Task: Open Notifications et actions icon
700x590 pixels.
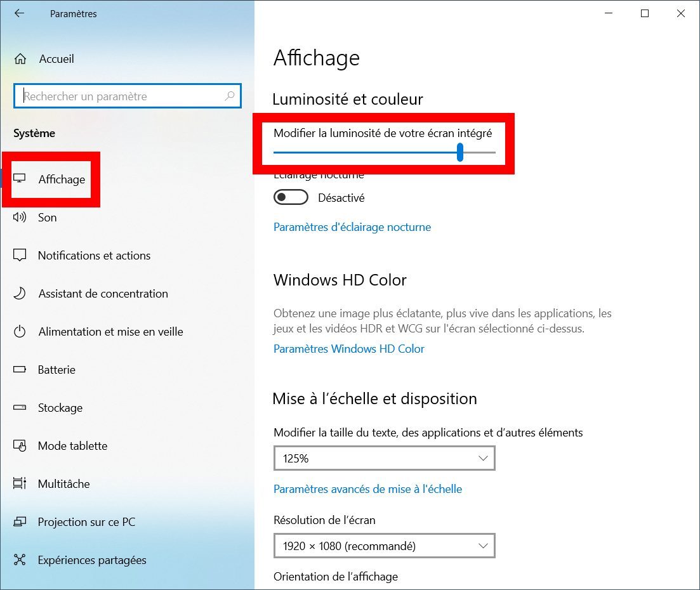Action: tap(20, 255)
